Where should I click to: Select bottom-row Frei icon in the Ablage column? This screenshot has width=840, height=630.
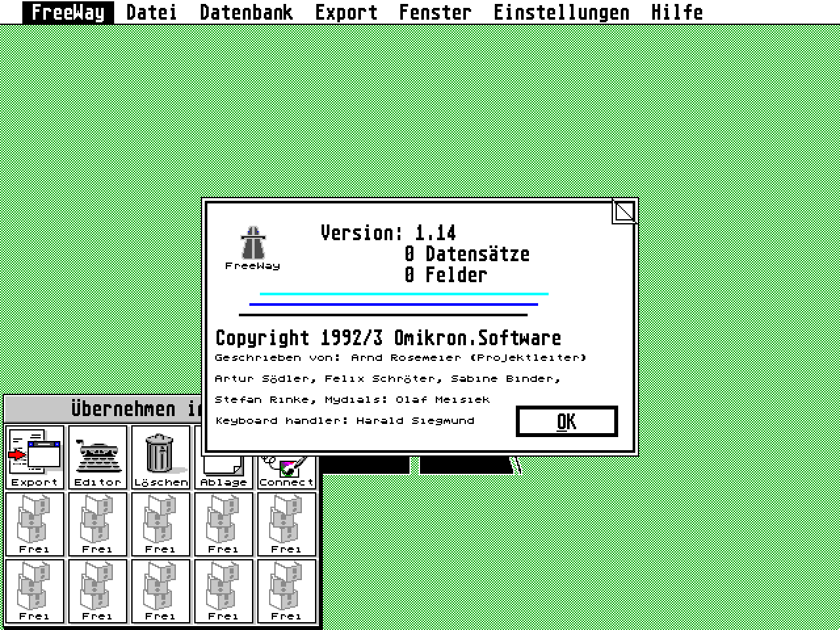[224, 591]
